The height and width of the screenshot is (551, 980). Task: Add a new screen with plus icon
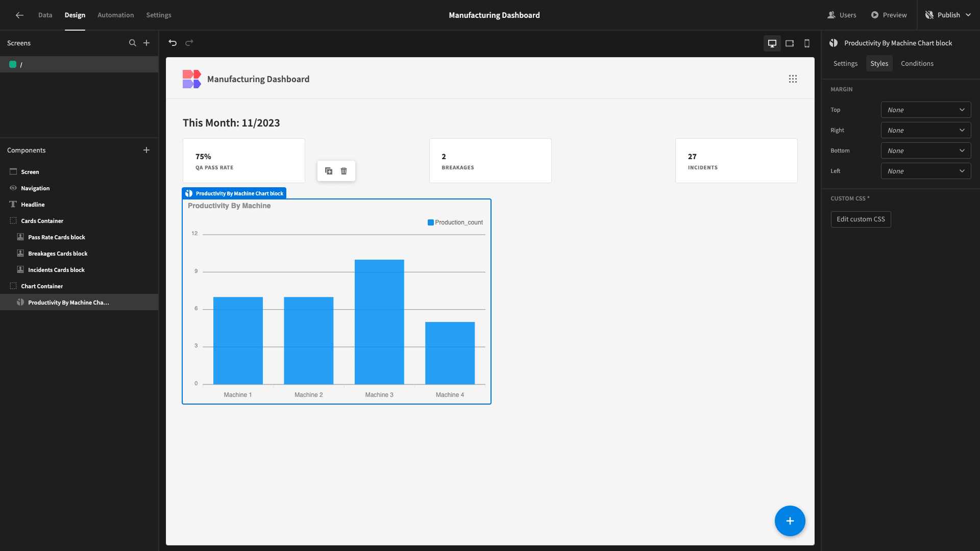tap(146, 43)
